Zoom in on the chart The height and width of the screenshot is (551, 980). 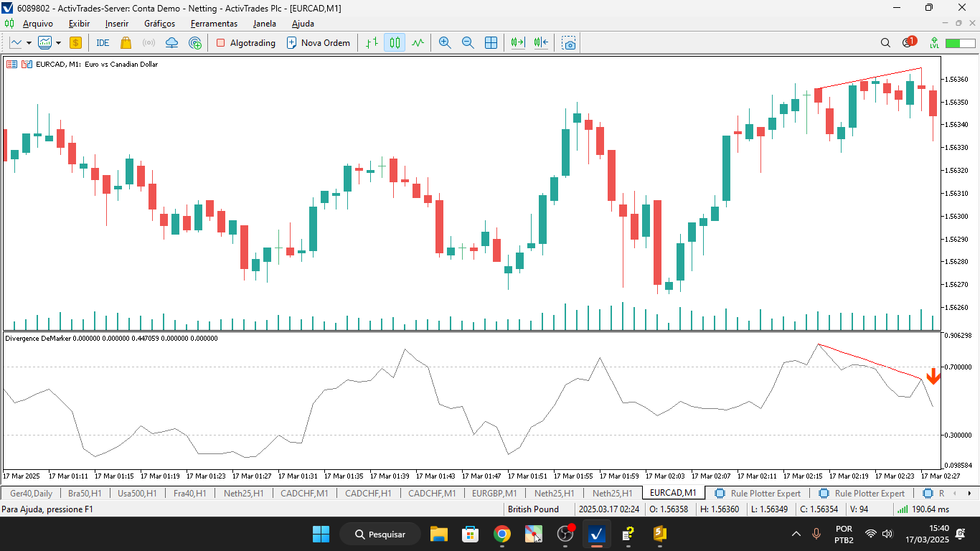coord(445,42)
